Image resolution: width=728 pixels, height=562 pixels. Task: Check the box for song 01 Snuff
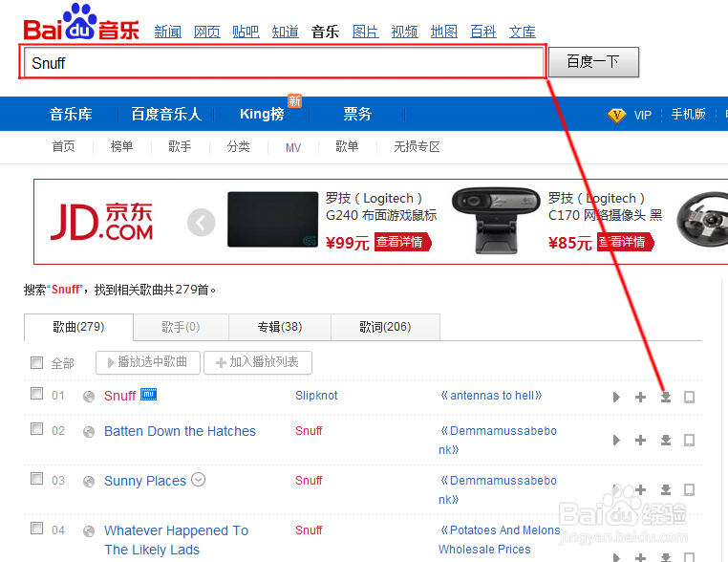[36, 394]
